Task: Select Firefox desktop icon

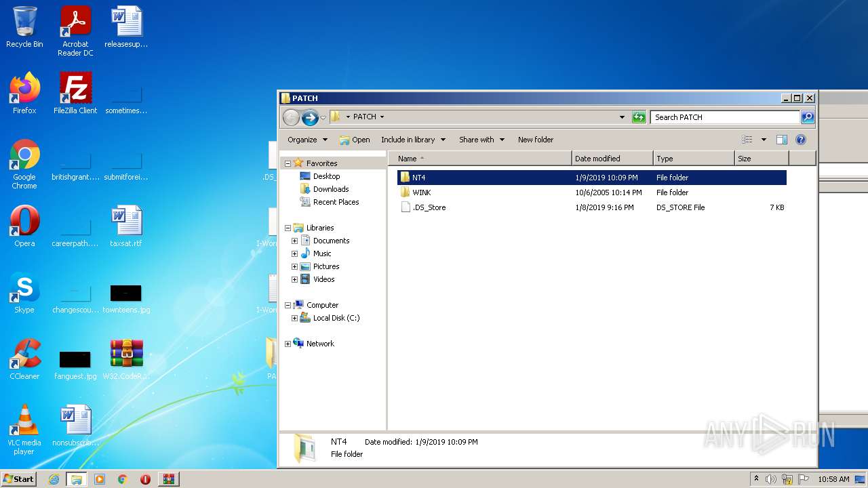Action: [24, 94]
